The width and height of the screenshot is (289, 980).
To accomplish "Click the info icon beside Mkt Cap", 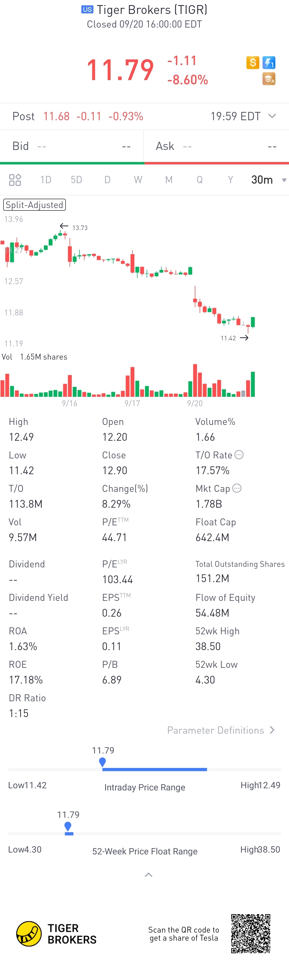I will click(x=237, y=488).
